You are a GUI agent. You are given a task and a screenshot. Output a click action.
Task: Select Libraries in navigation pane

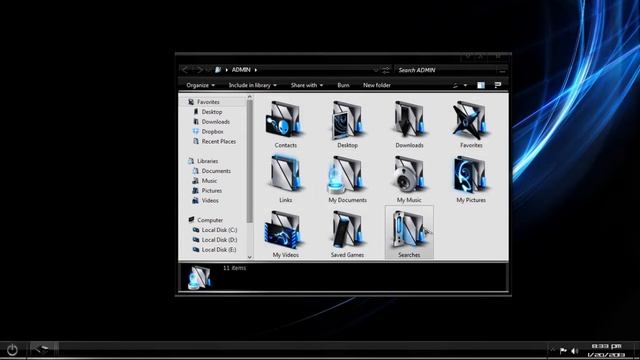pos(203,161)
